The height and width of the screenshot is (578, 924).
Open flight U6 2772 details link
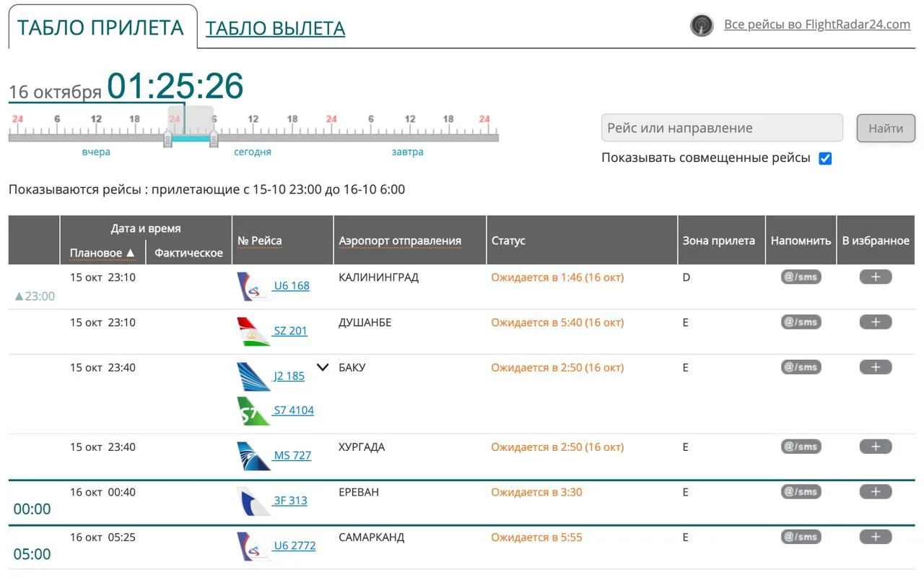click(x=295, y=545)
